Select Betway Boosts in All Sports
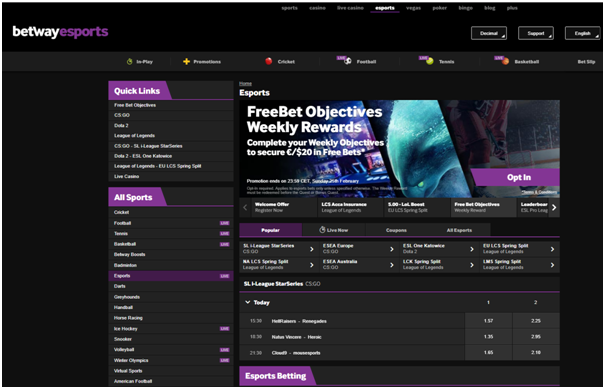Screen dimensions: 606x389 tap(171, 254)
